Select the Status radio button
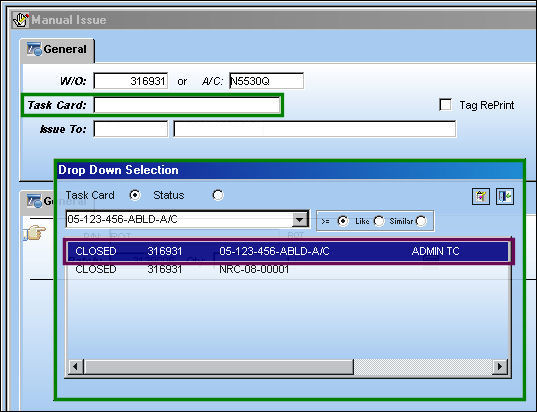Image resolution: width=537 pixels, height=412 pixels. coord(218,195)
